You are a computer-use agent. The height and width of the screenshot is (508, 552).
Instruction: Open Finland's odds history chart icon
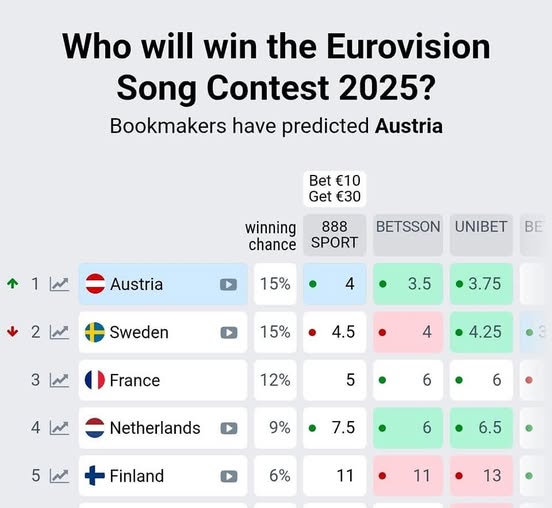point(59,476)
